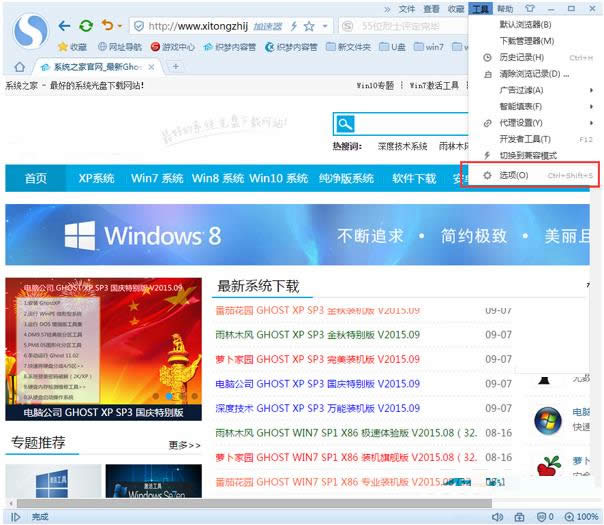This screenshot has width=604, height=525.
Task: Open the 收藏 favorites star button
Action: [72, 47]
